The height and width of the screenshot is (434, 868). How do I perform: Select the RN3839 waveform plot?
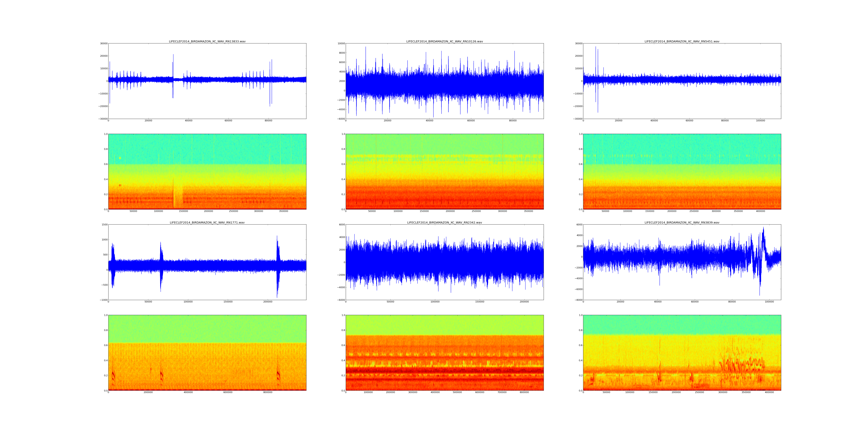682,262
